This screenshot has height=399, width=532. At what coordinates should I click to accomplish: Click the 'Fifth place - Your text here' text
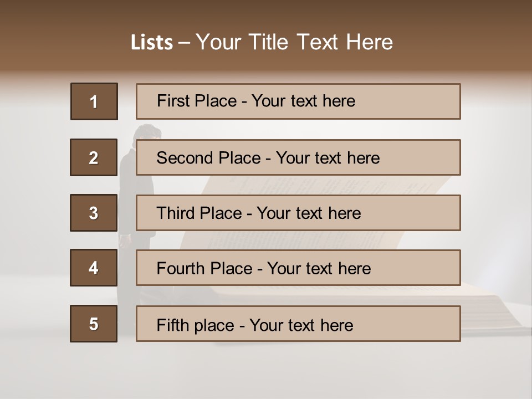pyautogui.click(x=255, y=325)
